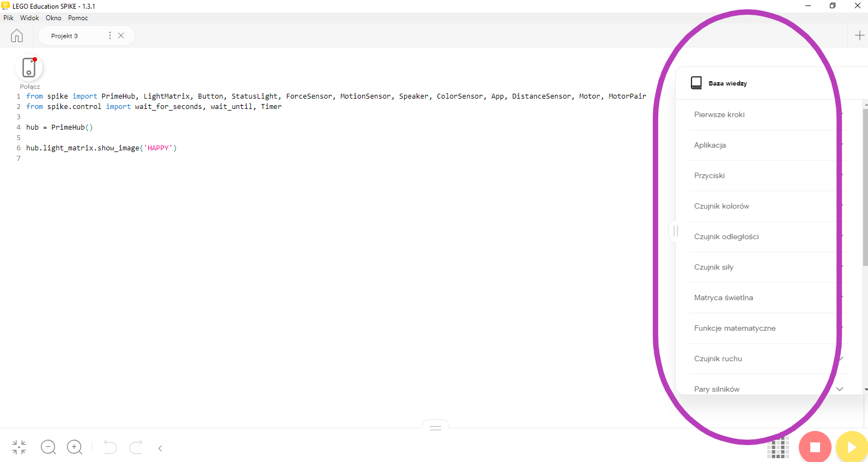Place cursor on hub = PrimeHub() line
Image resolution: width=868 pixels, height=462 pixels.
[x=59, y=127]
